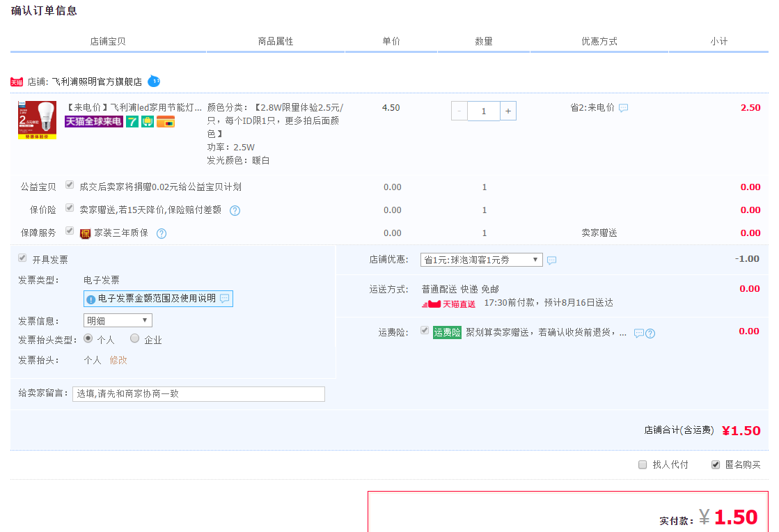Click 17:30前付款 delivery estimate text
The width and height of the screenshot is (779, 532).
[x=549, y=302]
